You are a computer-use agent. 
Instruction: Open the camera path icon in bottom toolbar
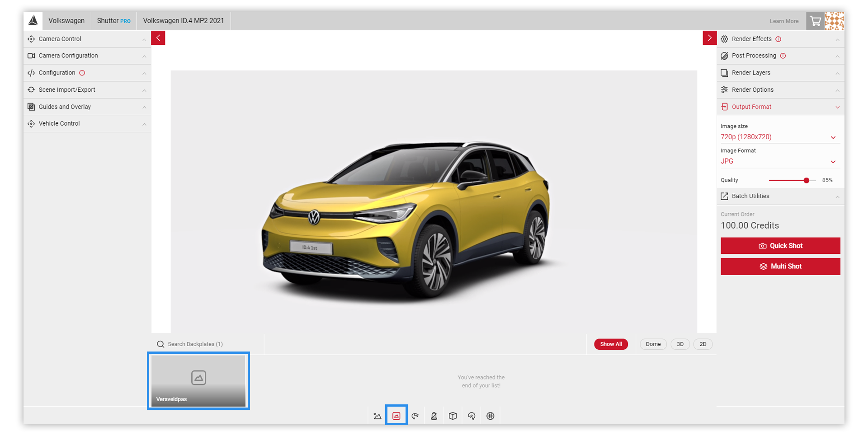click(x=415, y=416)
